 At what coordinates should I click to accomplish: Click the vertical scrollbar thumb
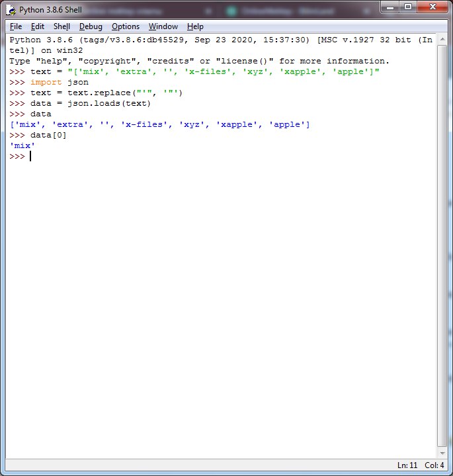click(442, 246)
